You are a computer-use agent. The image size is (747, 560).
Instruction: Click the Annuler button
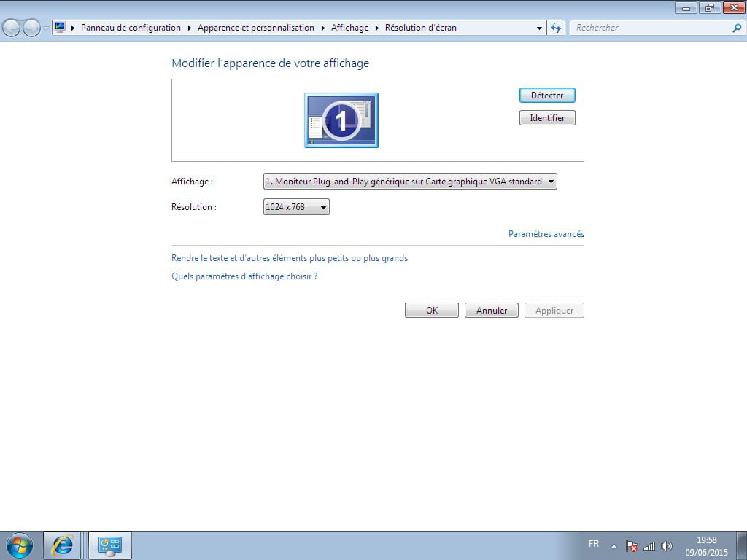491,311
